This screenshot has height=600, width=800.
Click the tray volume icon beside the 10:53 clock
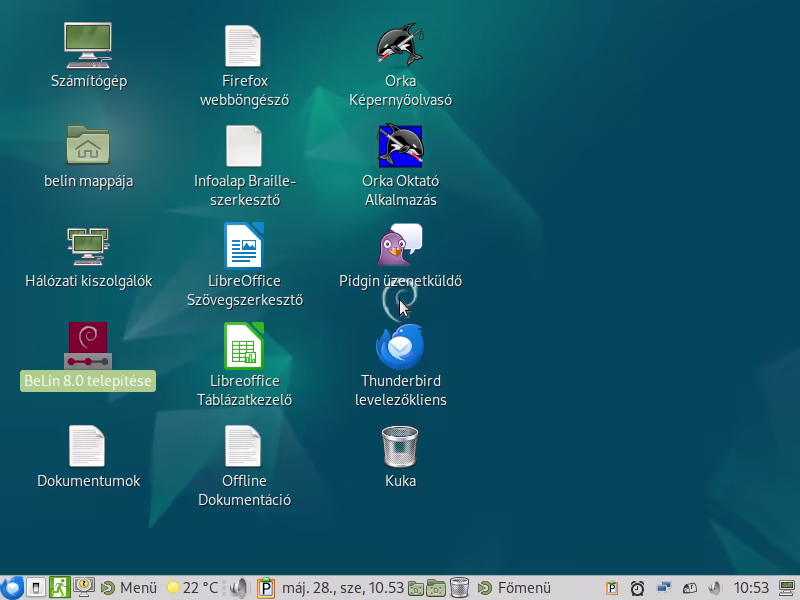pyautogui.click(x=716, y=588)
